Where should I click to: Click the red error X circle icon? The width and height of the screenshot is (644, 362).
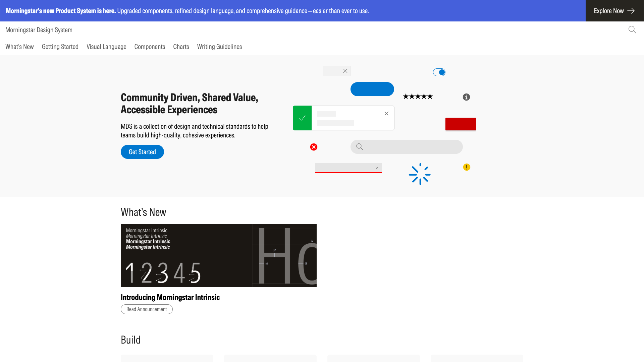[314, 147]
